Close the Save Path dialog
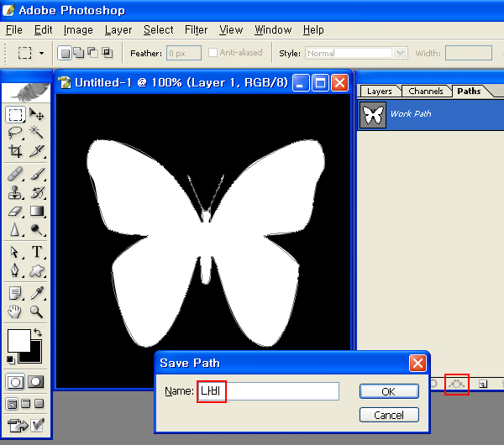This screenshot has width=504, height=445. tap(417, 363)
